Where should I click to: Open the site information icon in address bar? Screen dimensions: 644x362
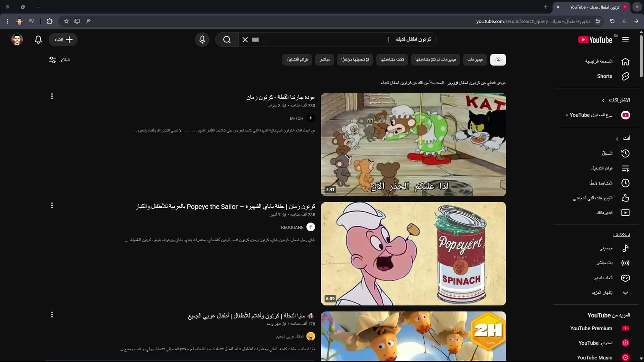point(598,21)
